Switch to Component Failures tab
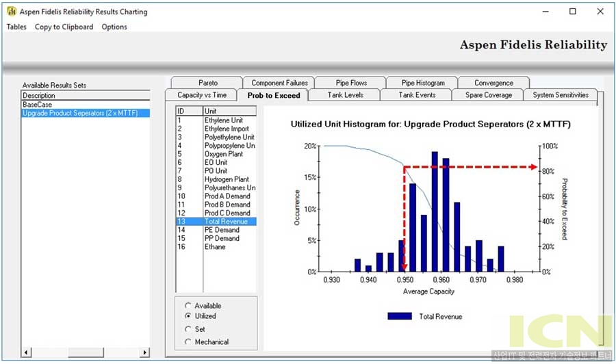 point(279,83)
